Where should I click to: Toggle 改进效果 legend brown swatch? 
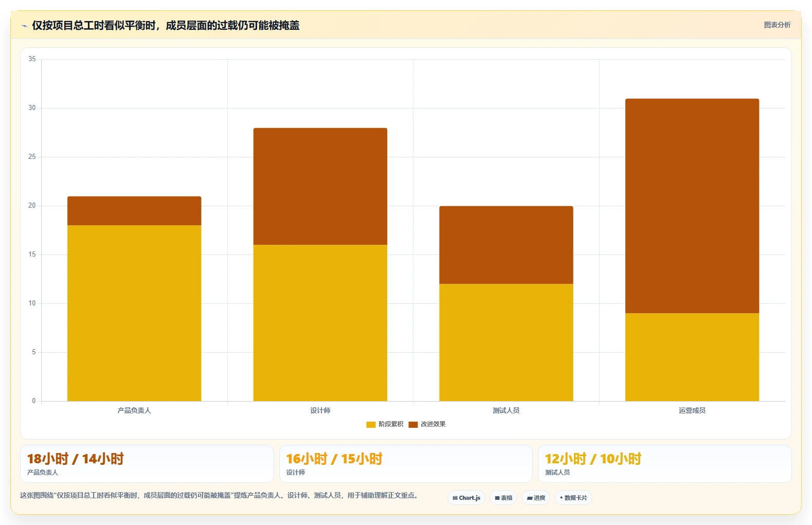(413, 424)
